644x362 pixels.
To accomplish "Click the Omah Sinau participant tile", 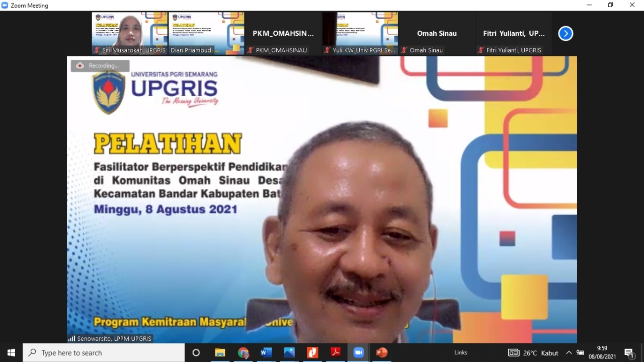I will click(437, 33).
